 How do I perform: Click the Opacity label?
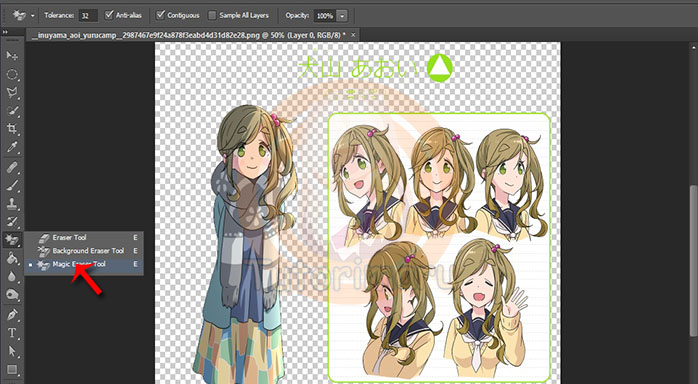click(297, 16)
